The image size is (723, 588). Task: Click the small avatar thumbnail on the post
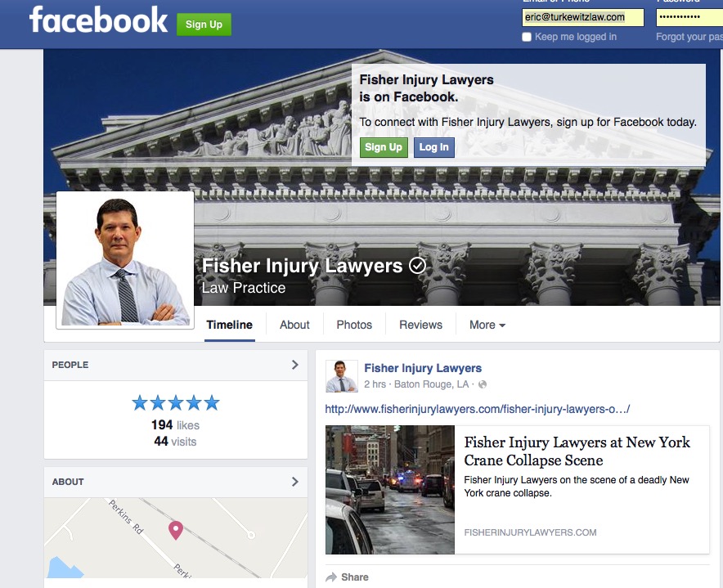click(342, 376)
